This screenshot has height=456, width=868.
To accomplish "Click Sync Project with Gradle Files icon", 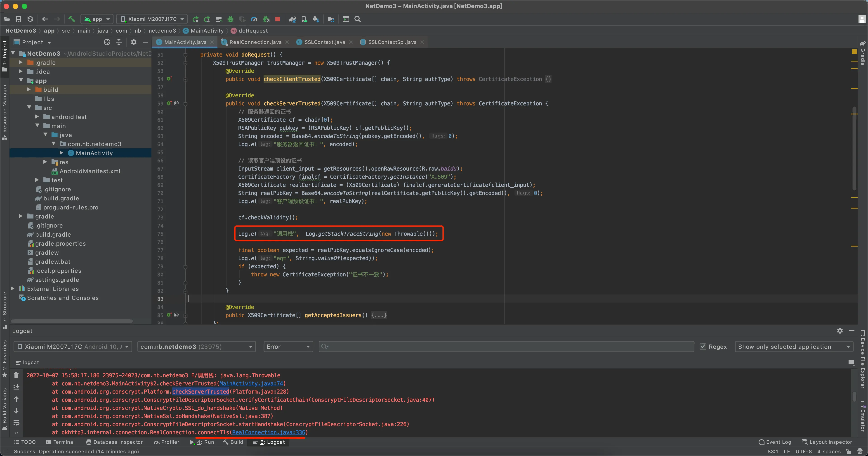I will (292, 19).
